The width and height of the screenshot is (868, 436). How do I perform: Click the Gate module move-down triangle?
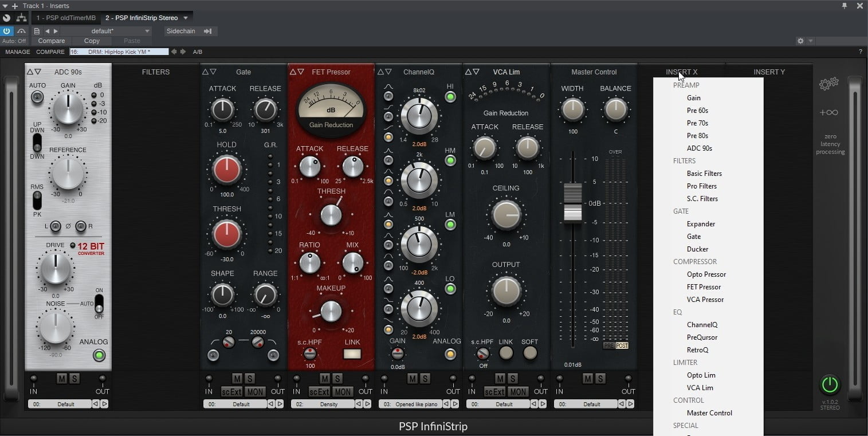coord(213,72)
